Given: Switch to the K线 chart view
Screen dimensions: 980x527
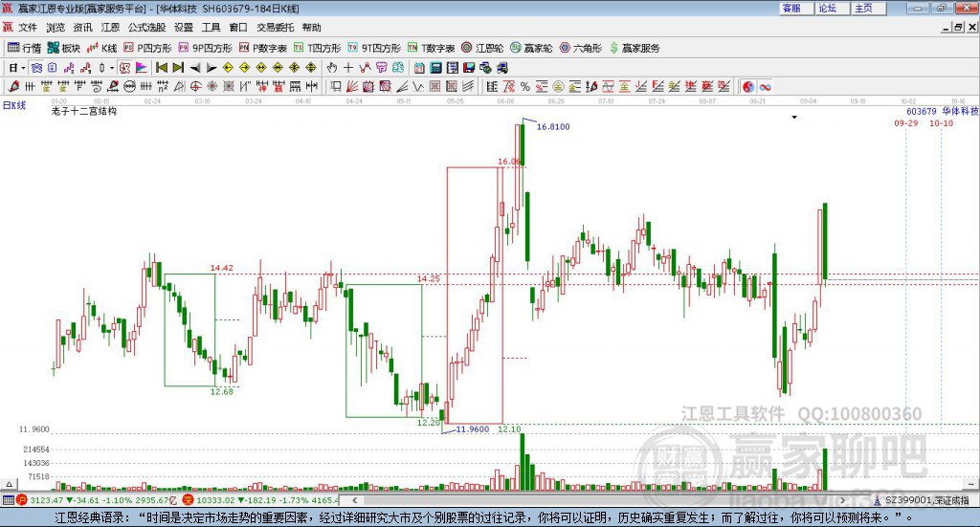Looking at the screenshot, I should click(101, 48).
